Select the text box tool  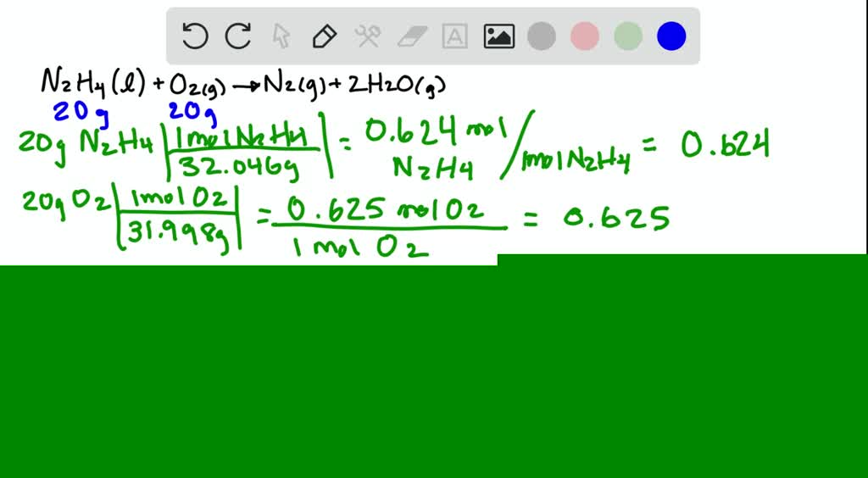pyautogui.click(x=455, y=36)
